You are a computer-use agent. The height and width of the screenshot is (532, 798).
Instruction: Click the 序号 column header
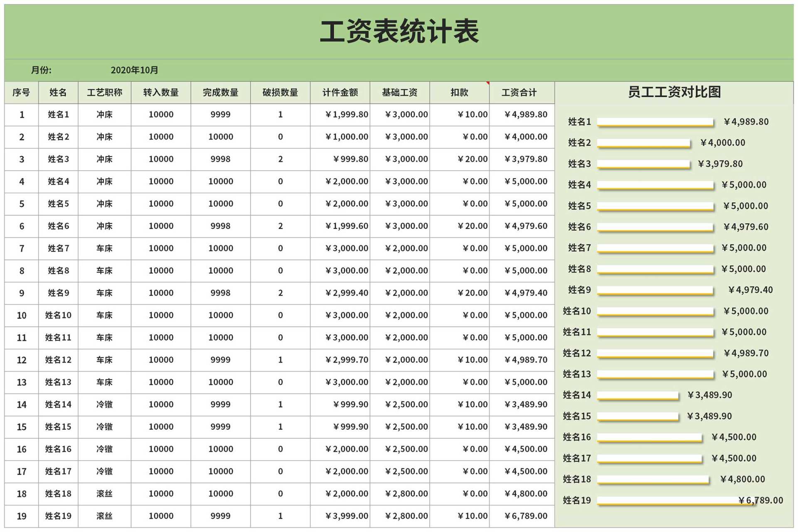pyautogui.click(x=22, y=93)
